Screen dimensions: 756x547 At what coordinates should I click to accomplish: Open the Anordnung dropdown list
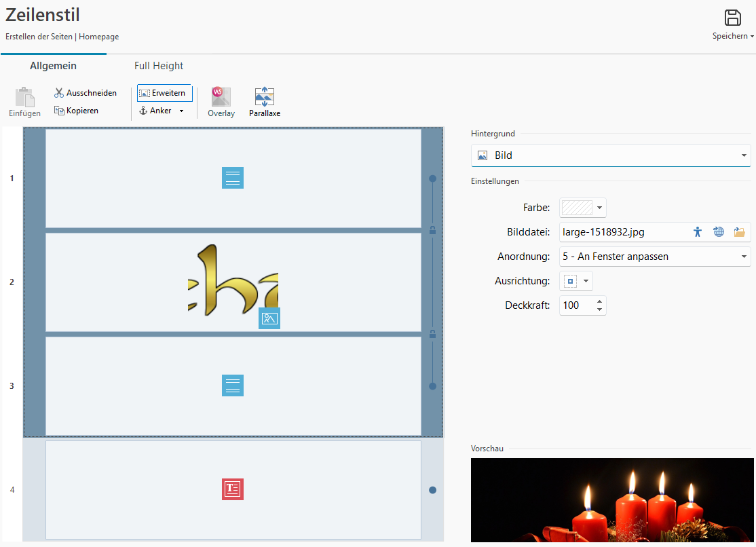(x=744, y=257)
